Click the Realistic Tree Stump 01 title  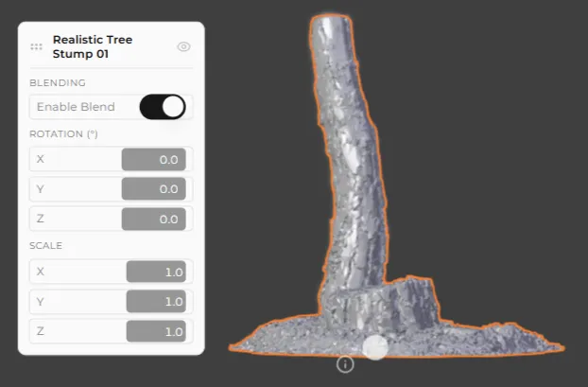pos(93,46)
